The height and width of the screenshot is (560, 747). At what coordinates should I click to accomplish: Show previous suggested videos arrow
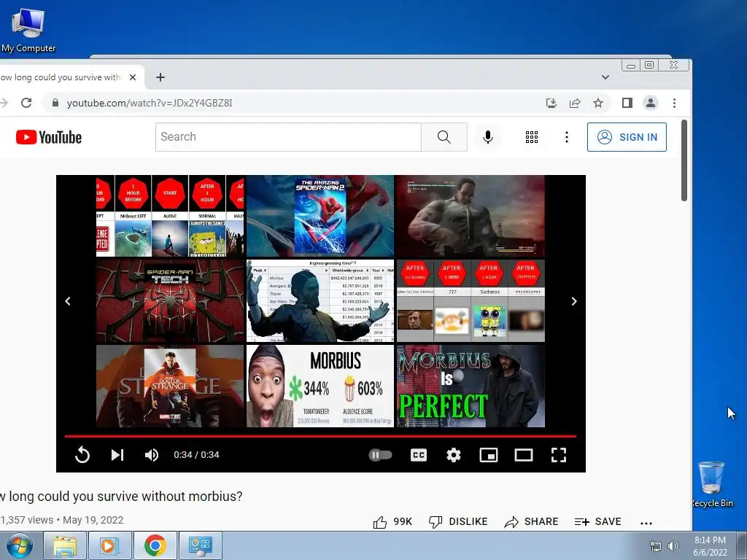(x=68, y=301)
